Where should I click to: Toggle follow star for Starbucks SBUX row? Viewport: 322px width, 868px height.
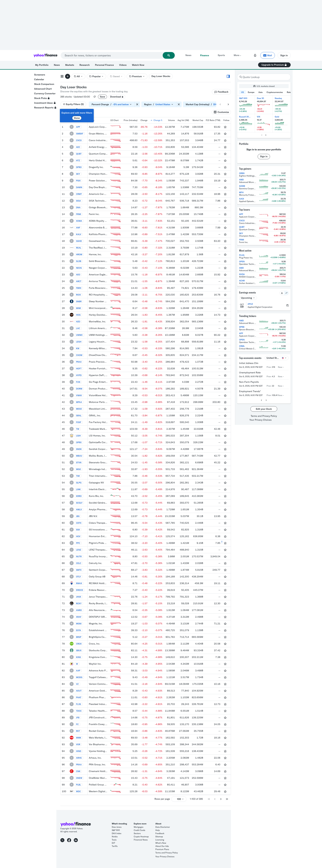coord(225,650)
